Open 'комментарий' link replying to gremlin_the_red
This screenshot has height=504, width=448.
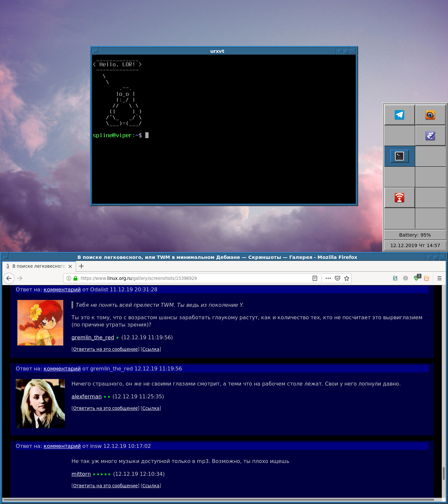(x=62, y=368)
